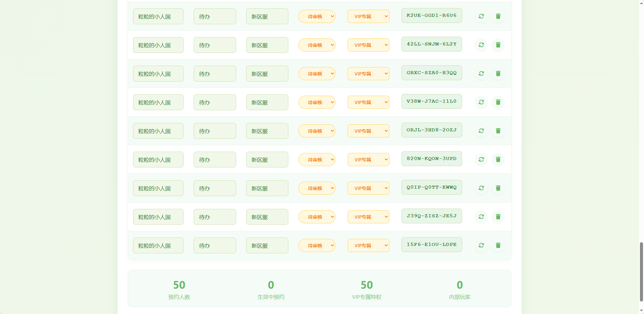Open VIP专属 dropdown in the 42LL-SNJM-6L2Y row
Screen dimensions: 644x314
368,45
